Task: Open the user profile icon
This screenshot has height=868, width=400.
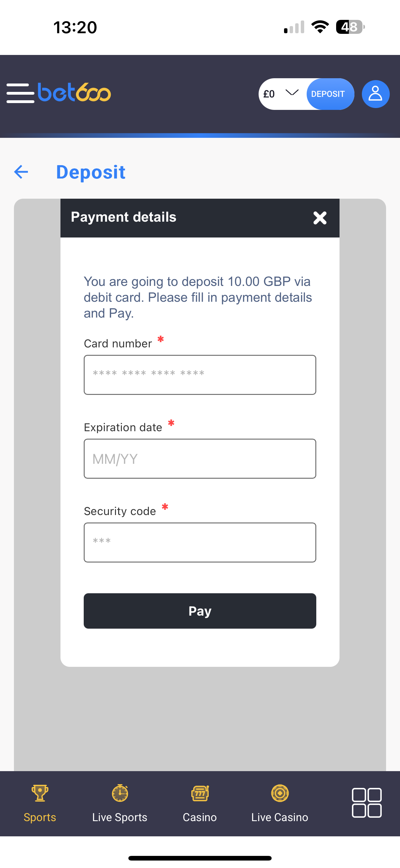Action: (x=376, y=94)
